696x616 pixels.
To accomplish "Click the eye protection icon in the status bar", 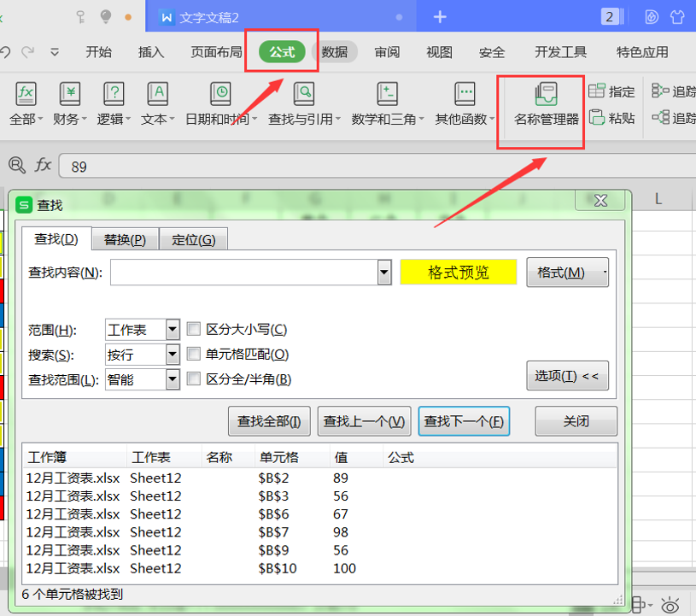I will [670, 606].
